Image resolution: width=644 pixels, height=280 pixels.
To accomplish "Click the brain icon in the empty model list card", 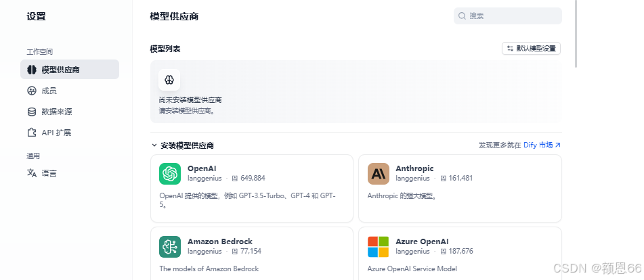I will coord(169,80).
